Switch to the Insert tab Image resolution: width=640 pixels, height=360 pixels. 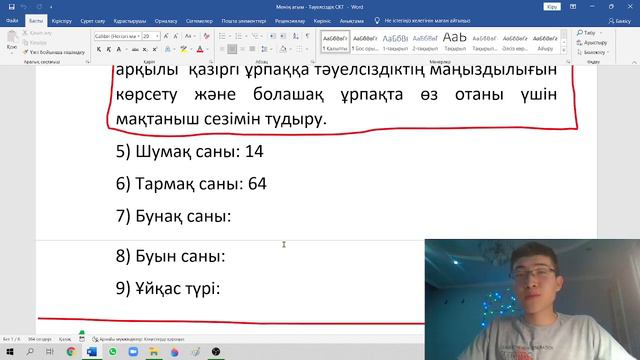pos(62,21)
